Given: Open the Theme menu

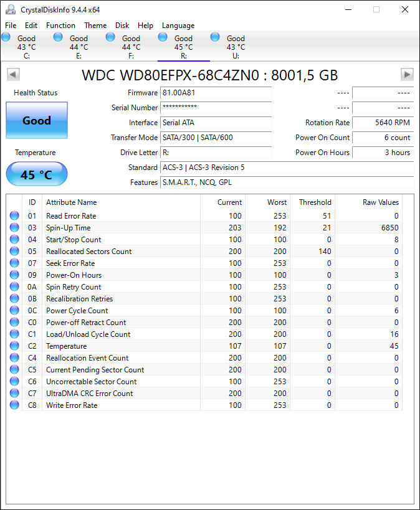Looking at the screenshot, I should (95, 26).
